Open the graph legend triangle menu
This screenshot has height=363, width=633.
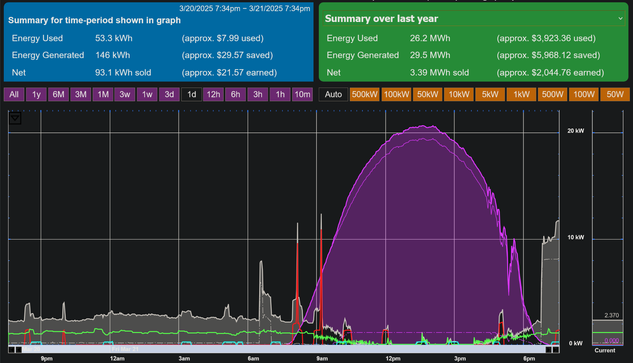coord(15,118)
